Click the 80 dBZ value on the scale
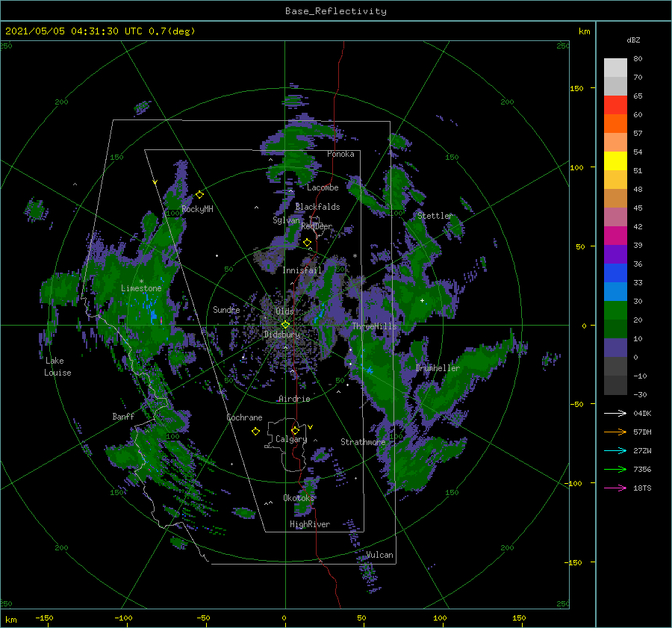Screen dimensions: 672x628 coord(638,58)
